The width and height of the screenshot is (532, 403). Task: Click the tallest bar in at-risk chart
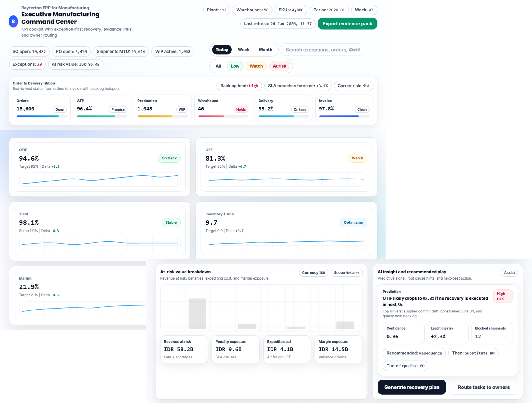(197, 313)
